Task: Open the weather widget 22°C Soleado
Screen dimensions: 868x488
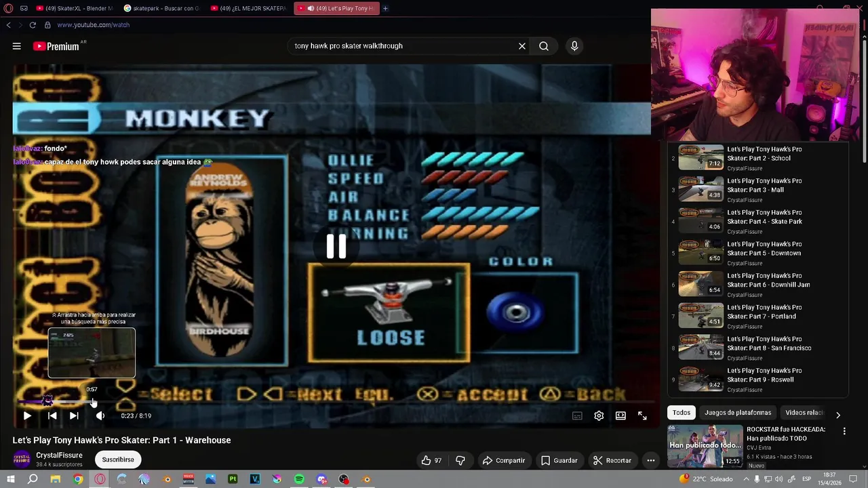Action: tap(705, 479)
